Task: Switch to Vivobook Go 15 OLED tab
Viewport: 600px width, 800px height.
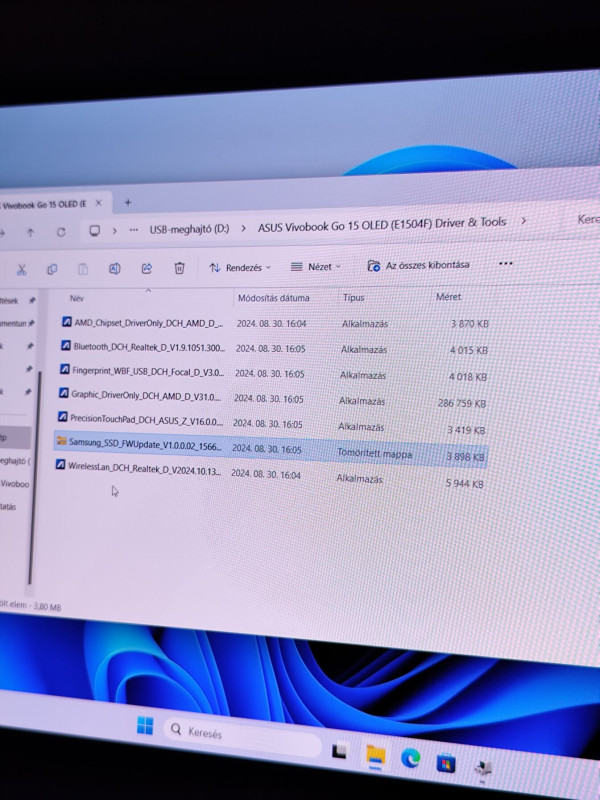Action: coord(43,205)
